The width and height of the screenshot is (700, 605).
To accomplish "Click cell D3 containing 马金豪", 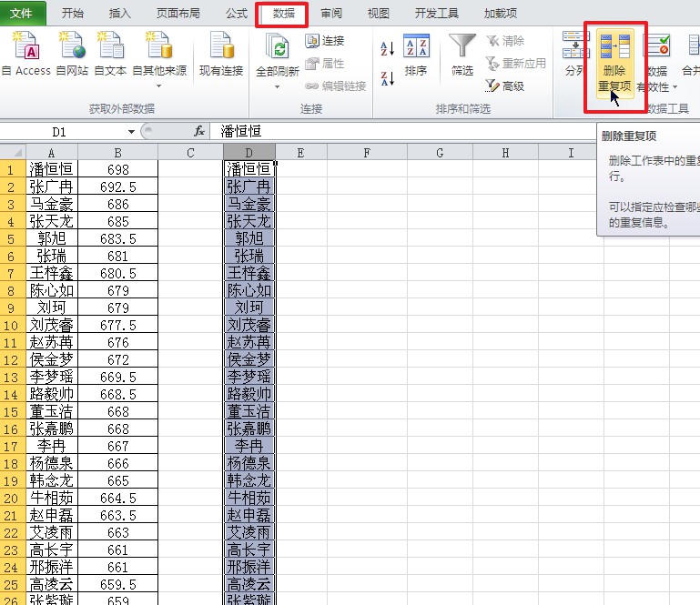I will pyautogui.click(x=249, y=204).
